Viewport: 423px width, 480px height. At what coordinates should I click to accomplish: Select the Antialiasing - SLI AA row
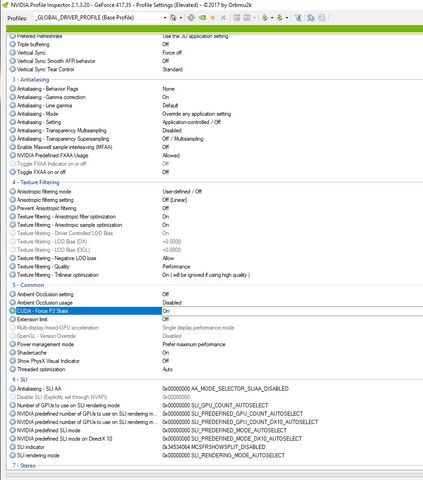tap(39, 388)
